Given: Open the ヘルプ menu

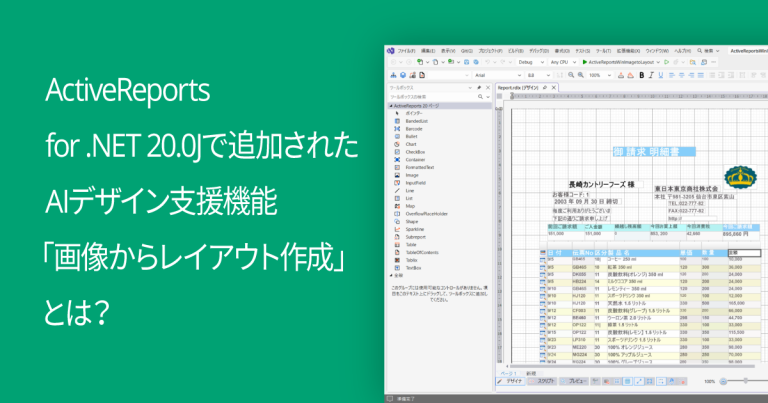Looking at the screenshot, I should 682,51.
